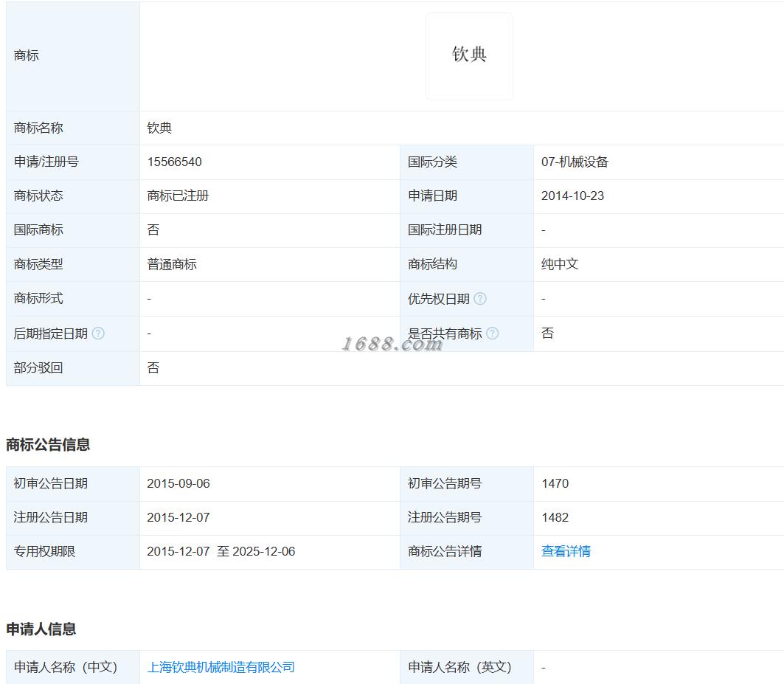Screen dimensions: 784x684
Task: Click help icon beside 是否共有商标
Action: pyautogui.click(x=493, y=334)
